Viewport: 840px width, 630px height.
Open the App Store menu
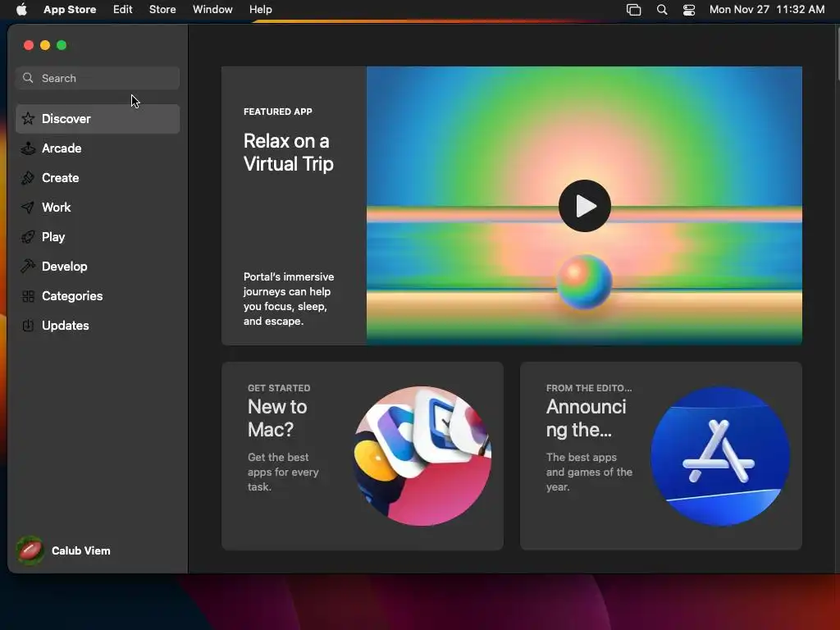click(x=70, y=10)
